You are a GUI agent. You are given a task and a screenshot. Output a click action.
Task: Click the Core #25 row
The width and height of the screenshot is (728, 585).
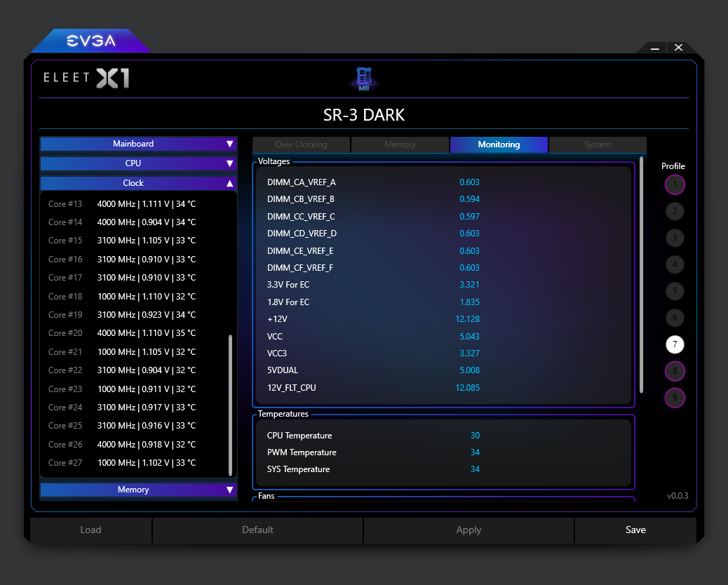tap(122, 426)
